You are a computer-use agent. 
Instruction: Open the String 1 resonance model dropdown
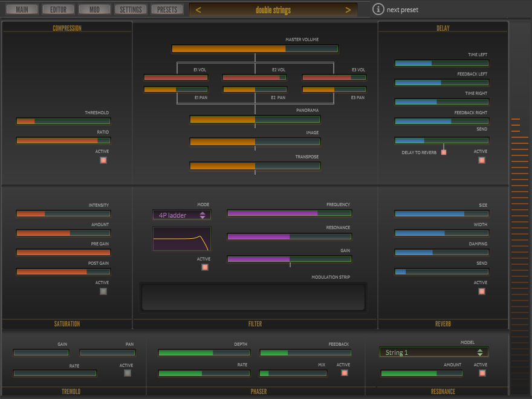(x=433, y=352)
